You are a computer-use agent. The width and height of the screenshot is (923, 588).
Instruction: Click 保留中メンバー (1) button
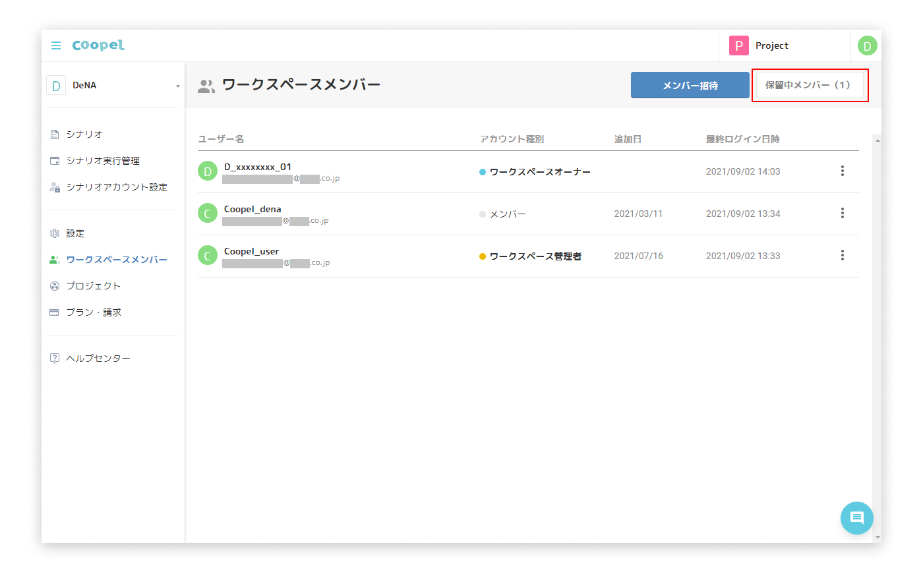coord(810,85)
